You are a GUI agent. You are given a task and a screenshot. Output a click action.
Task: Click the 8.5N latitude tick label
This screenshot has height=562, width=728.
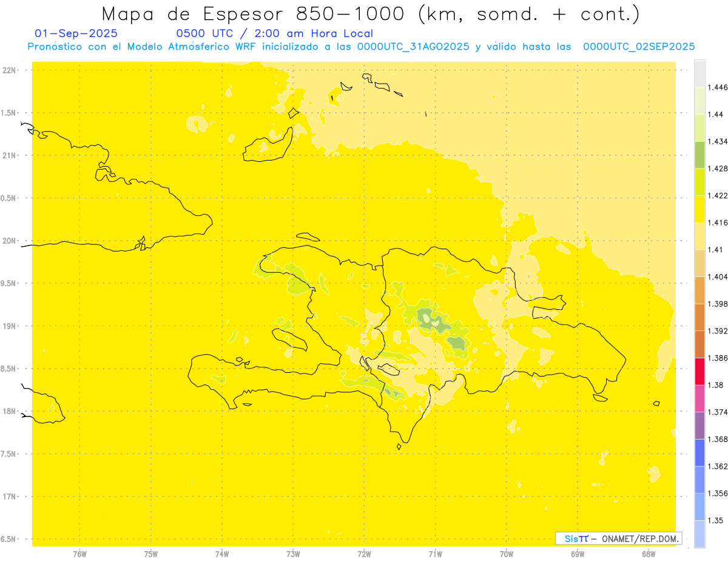pyautogui.click(x=9, y=369)
